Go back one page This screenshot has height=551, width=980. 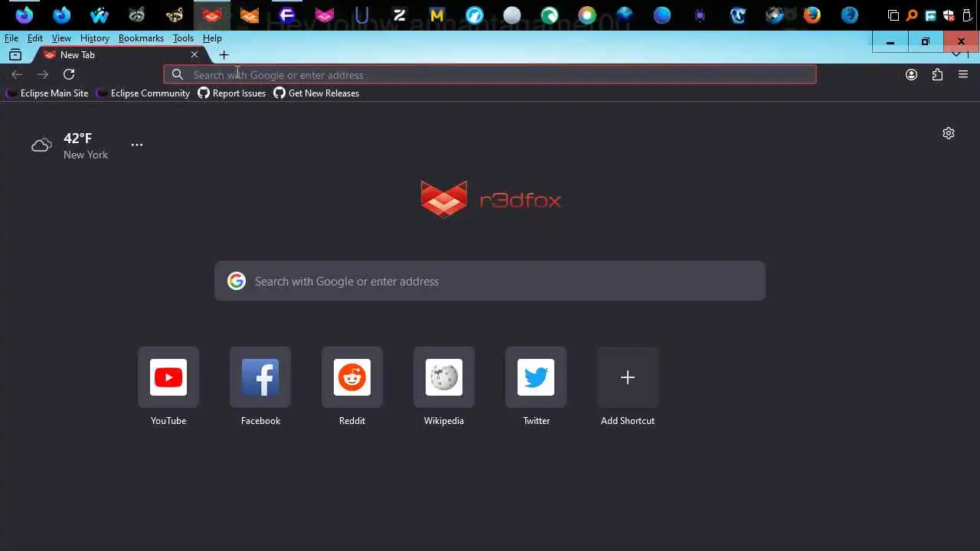click(17, 74)
